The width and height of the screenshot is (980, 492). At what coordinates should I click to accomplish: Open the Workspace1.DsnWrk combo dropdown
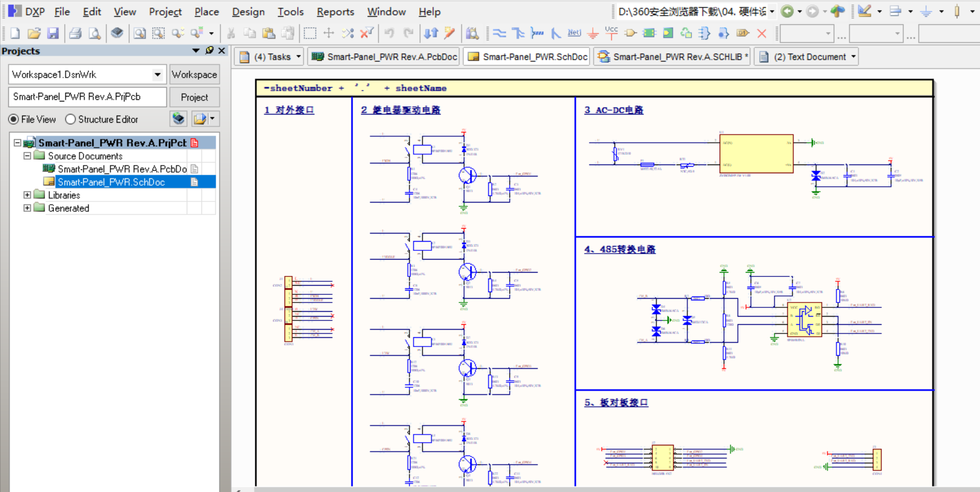pyautogui.click(x=157, y=74)
